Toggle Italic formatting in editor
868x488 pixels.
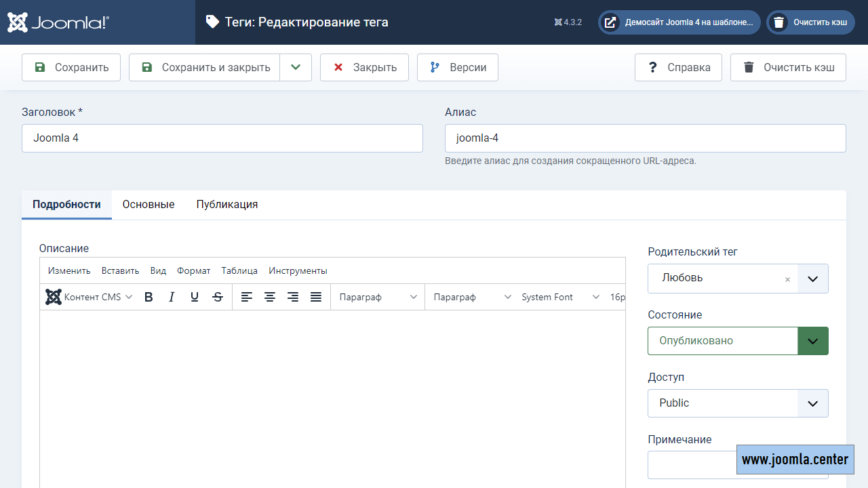[172, 297]
